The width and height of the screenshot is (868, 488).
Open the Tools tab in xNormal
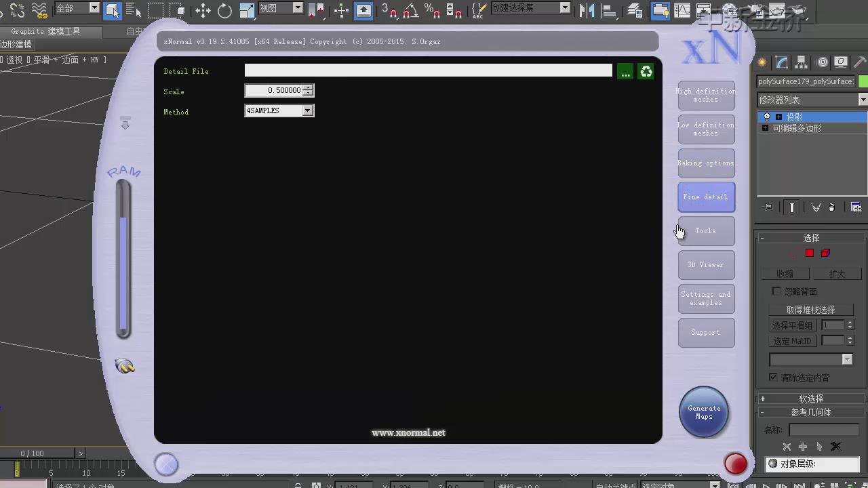706,231
